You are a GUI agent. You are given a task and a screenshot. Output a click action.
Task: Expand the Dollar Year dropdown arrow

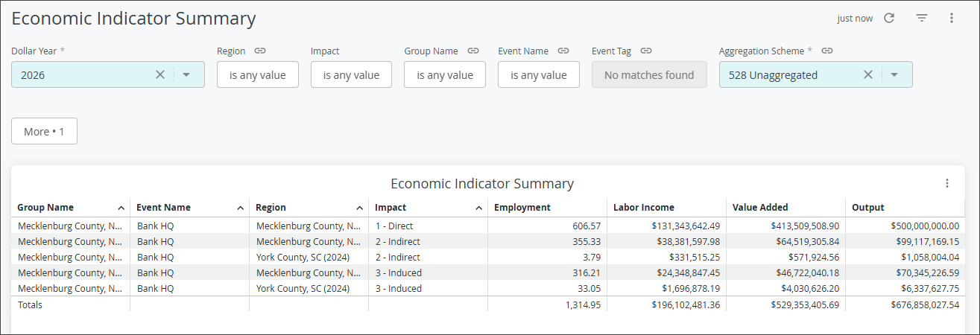click(186, 74)
